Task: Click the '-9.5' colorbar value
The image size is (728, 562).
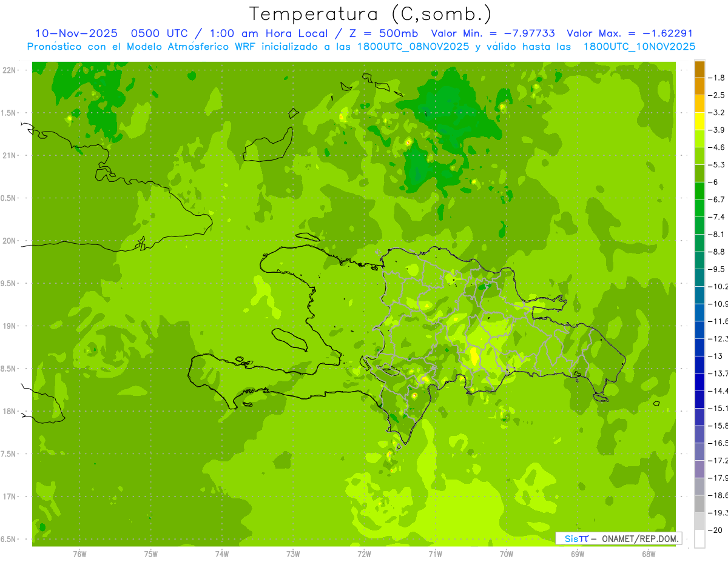Action: [x=716, y=269]
